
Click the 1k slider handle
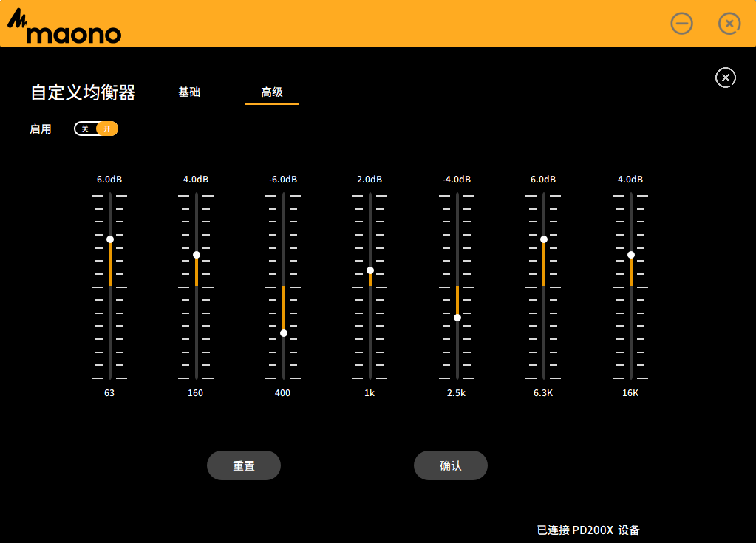[370, 270]
